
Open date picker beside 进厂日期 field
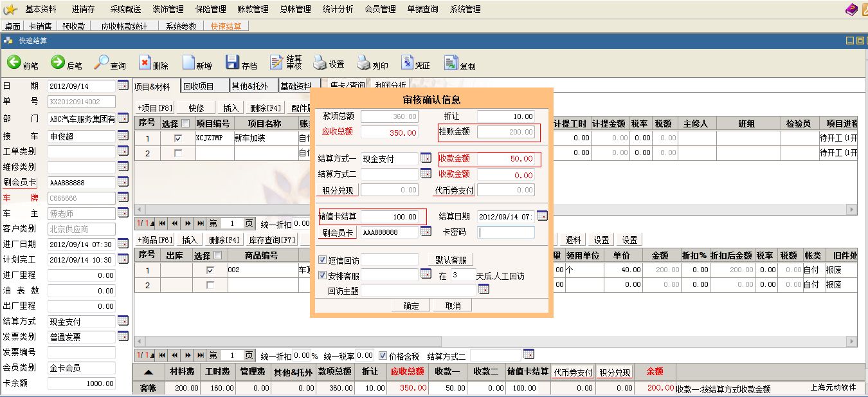[x=123, y=244]
